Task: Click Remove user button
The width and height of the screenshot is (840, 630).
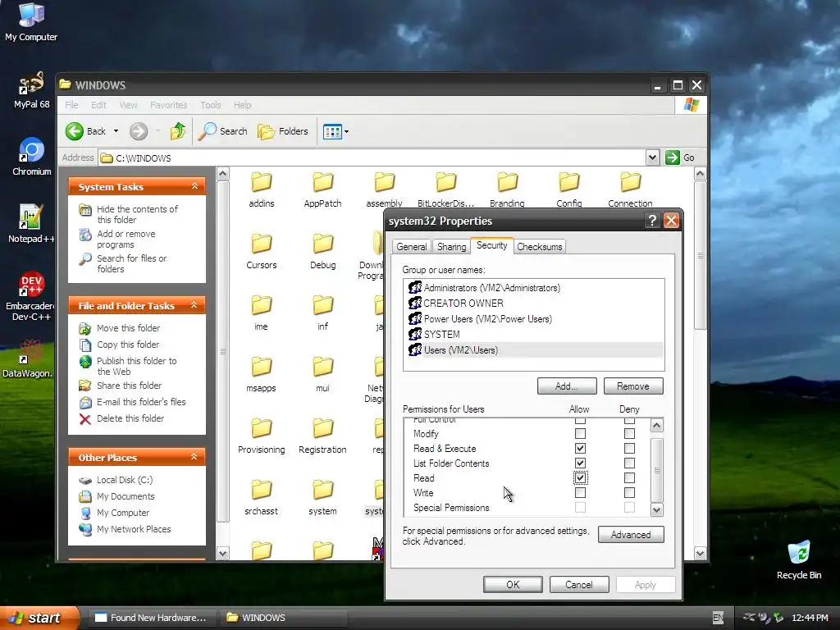Action: tap(633, 386)
